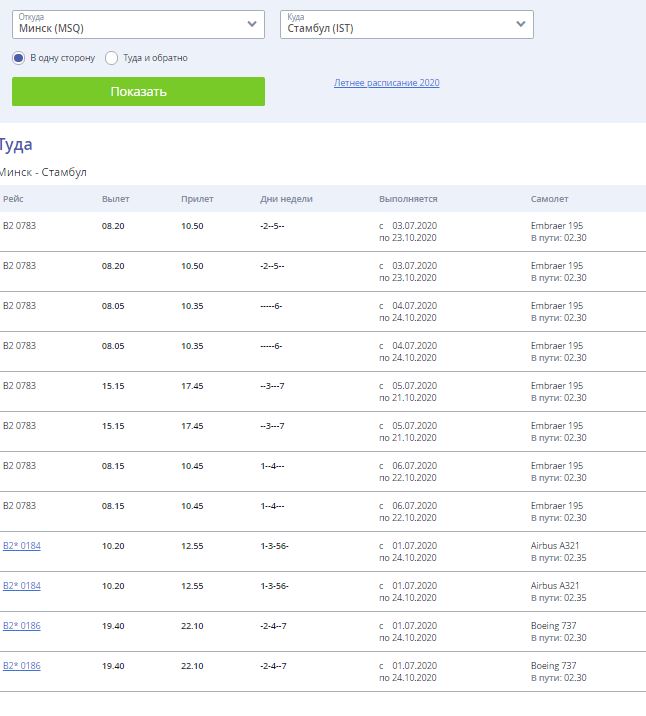Open the Откуда Минск (MSQ) dropdown

138,24
